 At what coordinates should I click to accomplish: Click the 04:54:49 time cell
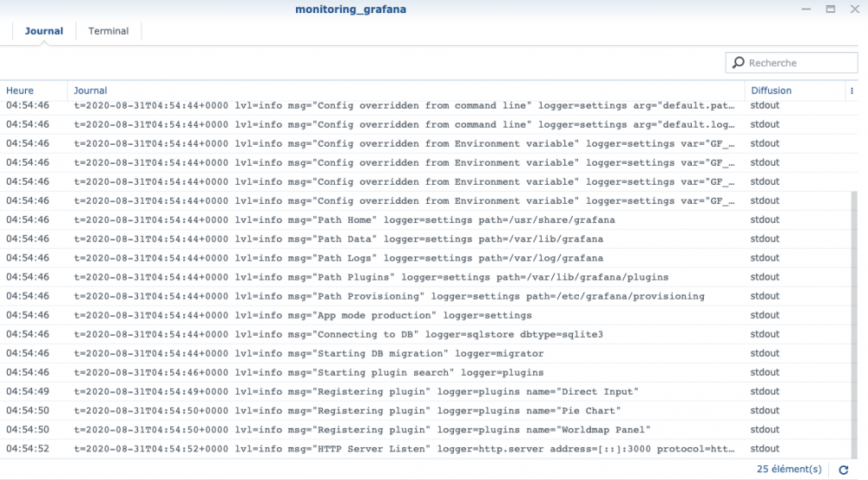click(x=28, y=391)
